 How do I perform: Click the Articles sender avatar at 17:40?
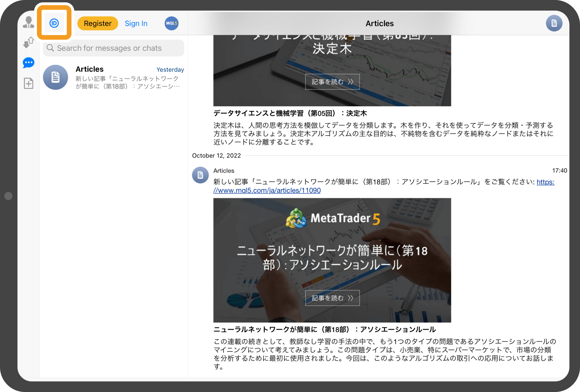point(200,175)
